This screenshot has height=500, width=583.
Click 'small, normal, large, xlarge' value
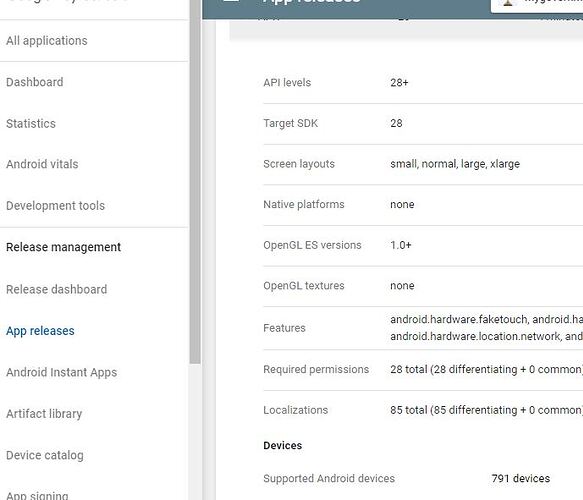(455, 164)
